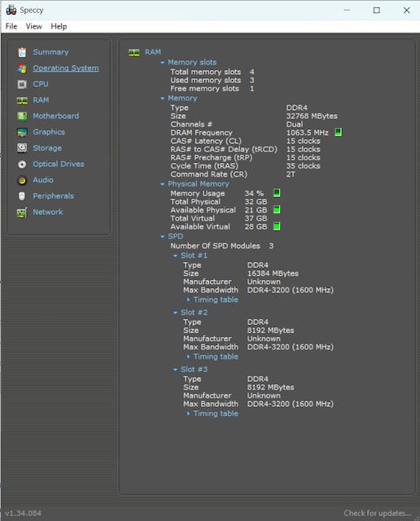Click the Optical Drives disc icon
This screenshot has width=420, height=521.
pyautogui.click(x=22, y=164)
